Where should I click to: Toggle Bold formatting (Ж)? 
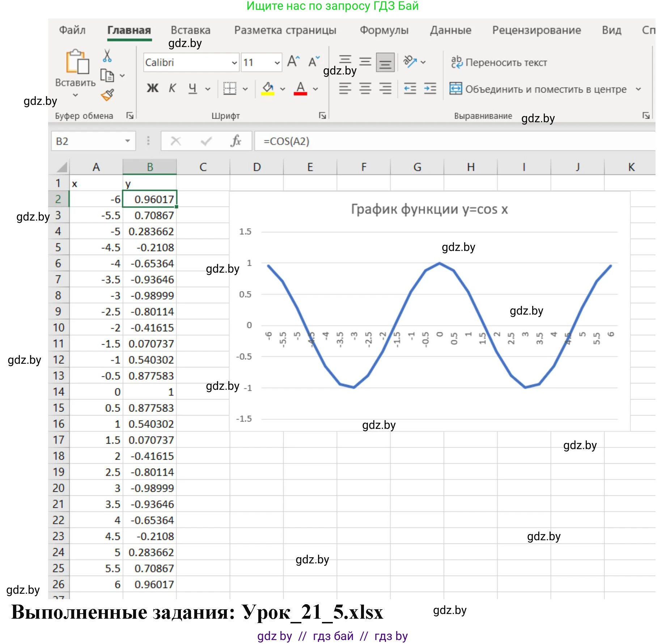(x=152, y=88)
